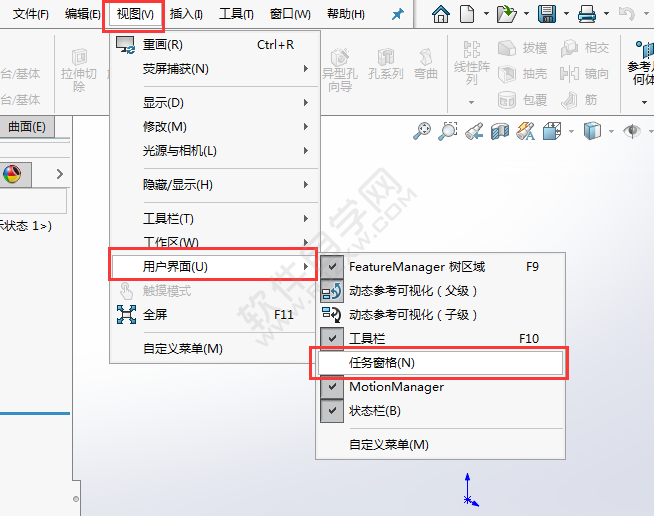Expand the left panel tabs chevron arrow
This screenshot has width=654, height=516.
[x=60, y=174]
